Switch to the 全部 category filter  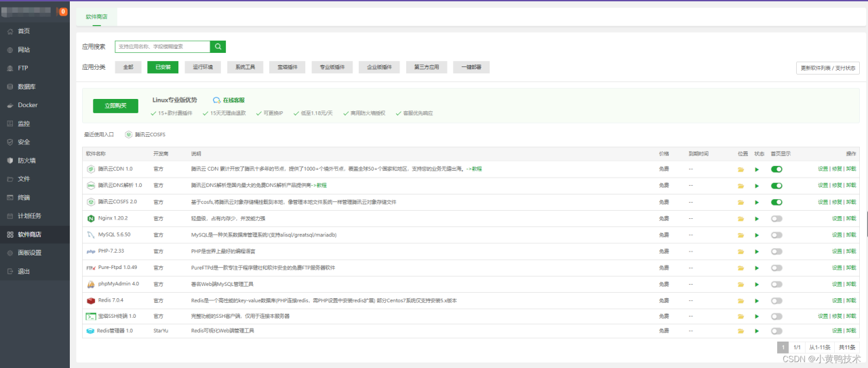(x=128, y=67)
